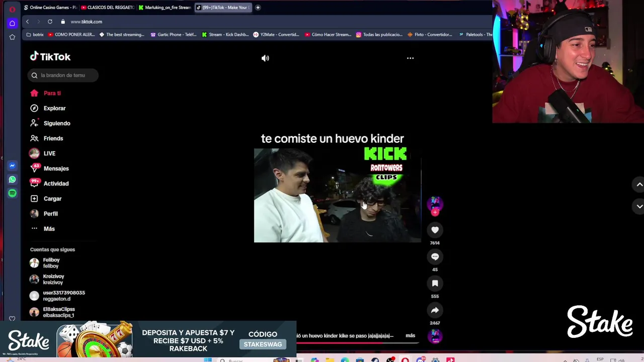Share the video via arrow icon
Image resolution: width=644 pixels, height=362 pixels.
(x=435, y=310)
